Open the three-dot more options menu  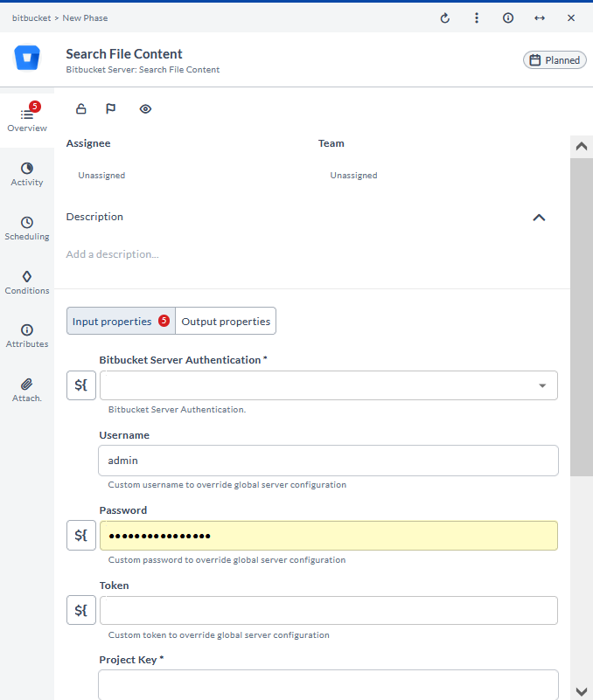point(476,17)
